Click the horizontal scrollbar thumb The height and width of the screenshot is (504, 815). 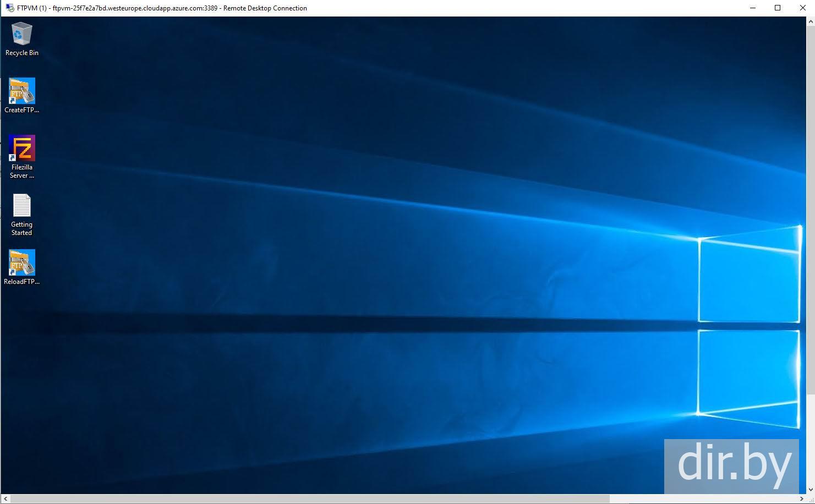click(x=308, y=499)
